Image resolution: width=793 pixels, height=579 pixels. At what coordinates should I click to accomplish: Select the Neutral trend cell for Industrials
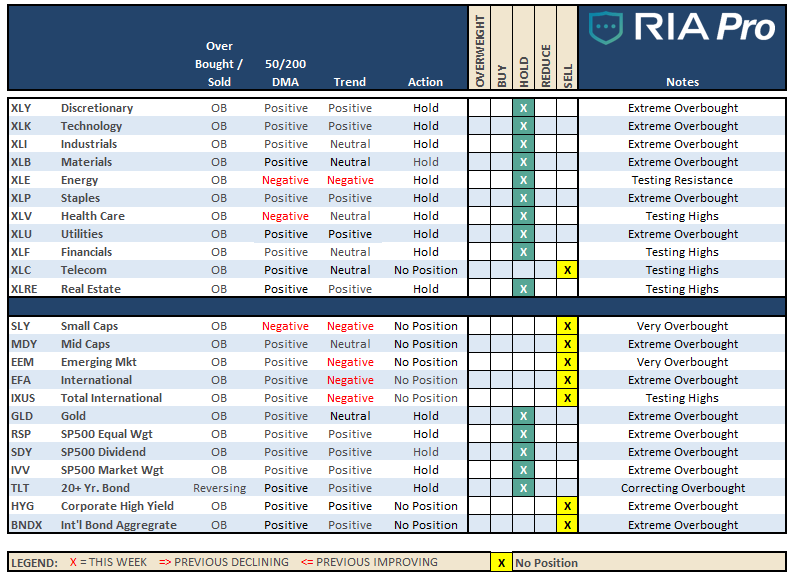[x=350, y=144]
